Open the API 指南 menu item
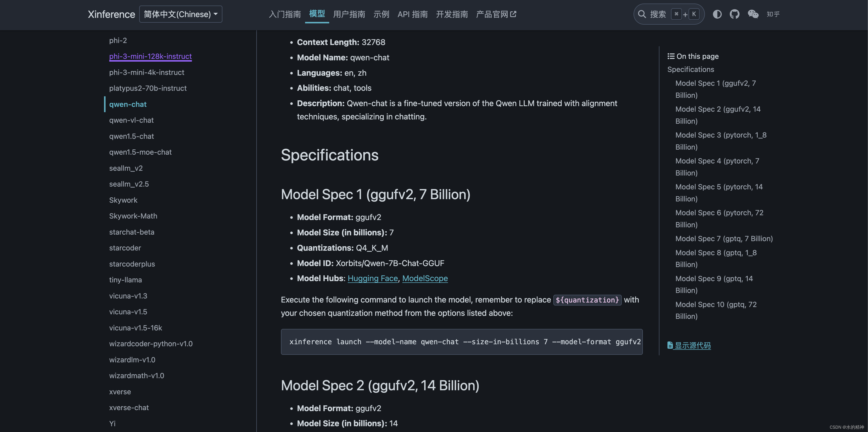This screenshot has height=432, width=868. point(412,14)
